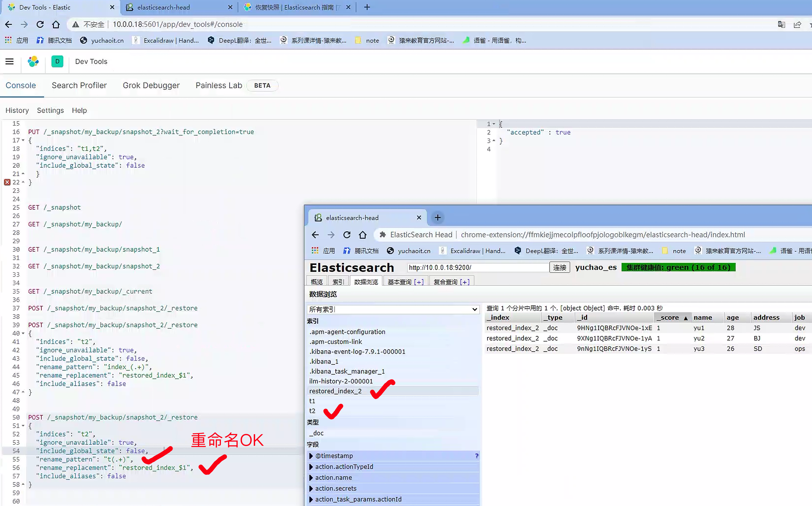Click the translate page icon in the address bar
The height and width of the screenshot is (506, 812).
(781, 24)
